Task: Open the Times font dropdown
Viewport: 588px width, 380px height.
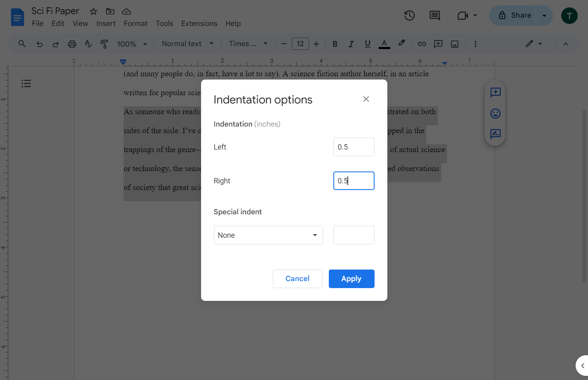Action: 248,44
